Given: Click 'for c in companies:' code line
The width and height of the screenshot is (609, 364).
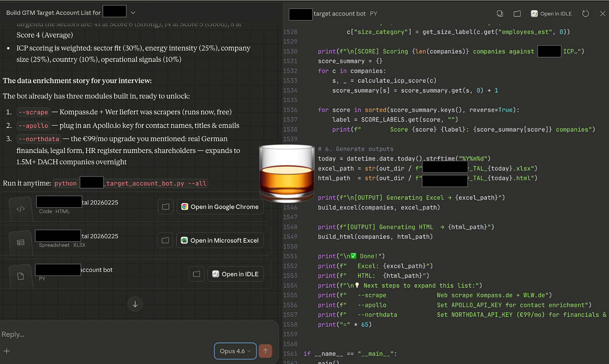Looking at the screenshot, I should pyautogui.click(x=352, y=71).
